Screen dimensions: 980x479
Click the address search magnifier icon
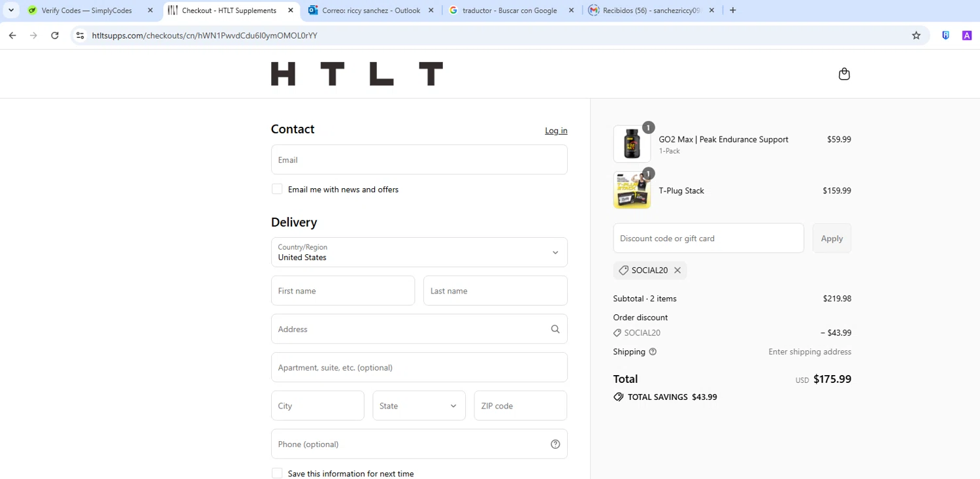coord(555,329)
